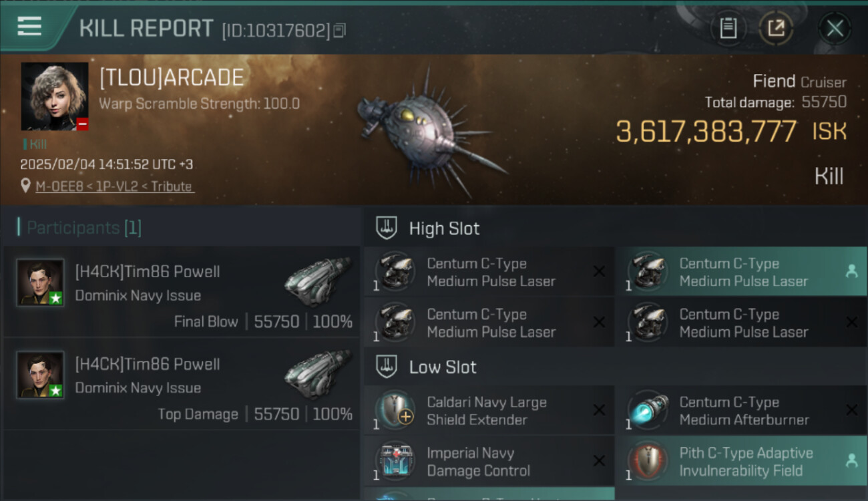
Task: Click the 3,617,383,777 ISK value
Action: (x=706, y=132)
